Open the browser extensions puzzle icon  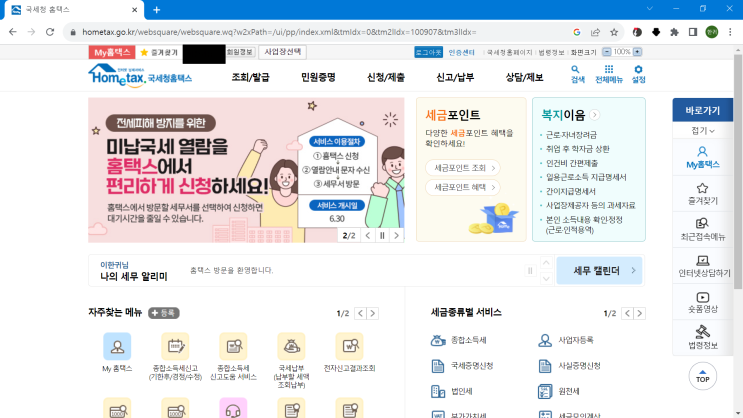pos(674,32)
